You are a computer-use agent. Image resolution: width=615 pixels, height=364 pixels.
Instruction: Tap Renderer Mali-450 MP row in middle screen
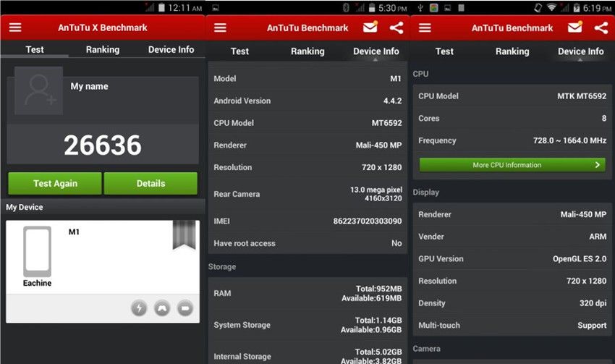click(x=308, y=145)
